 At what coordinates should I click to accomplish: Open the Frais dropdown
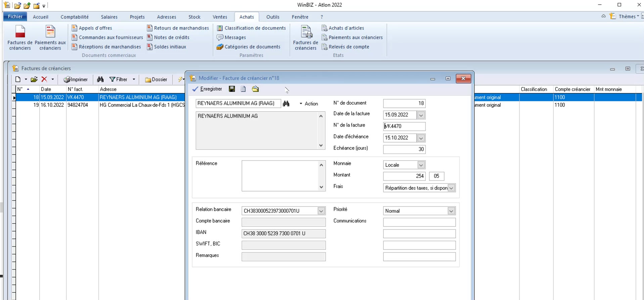click(x=451, y=188)
